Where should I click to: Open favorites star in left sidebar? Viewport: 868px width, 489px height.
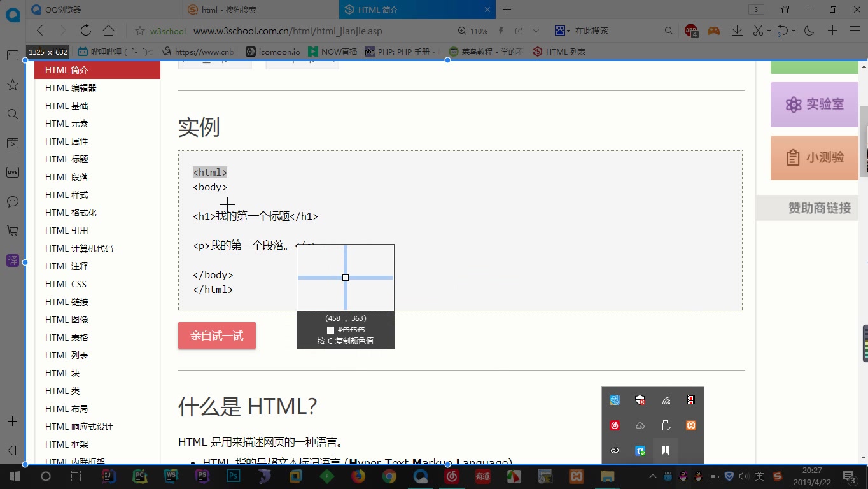13,85
